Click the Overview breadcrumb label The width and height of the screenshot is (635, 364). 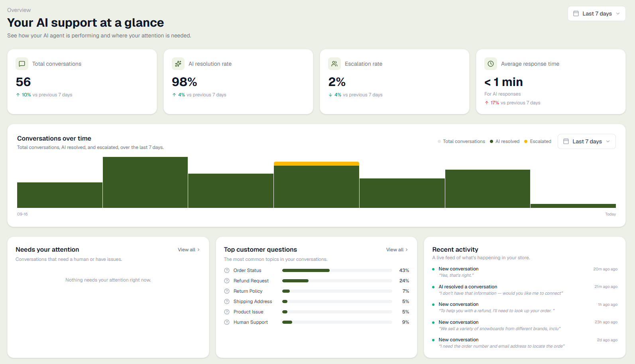click(x=19, y=10)
